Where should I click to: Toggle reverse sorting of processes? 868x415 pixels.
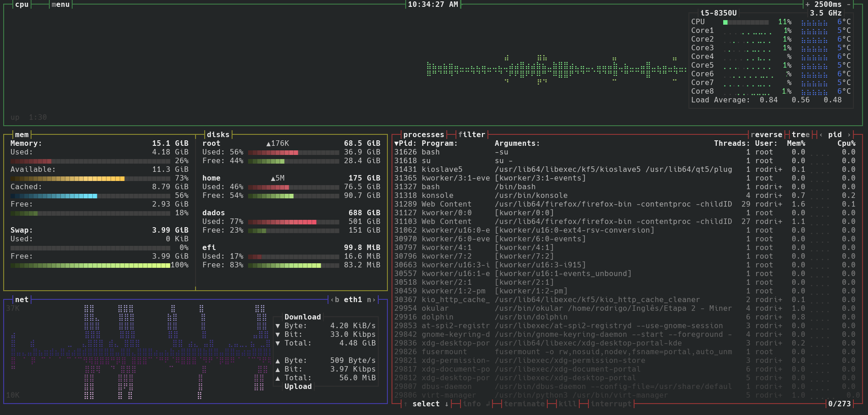[x=766, y=135]
